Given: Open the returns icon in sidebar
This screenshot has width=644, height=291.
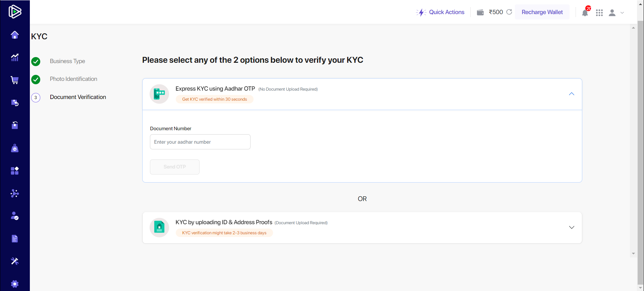Looking at the screenshot, I should click(x=15, y=103).
